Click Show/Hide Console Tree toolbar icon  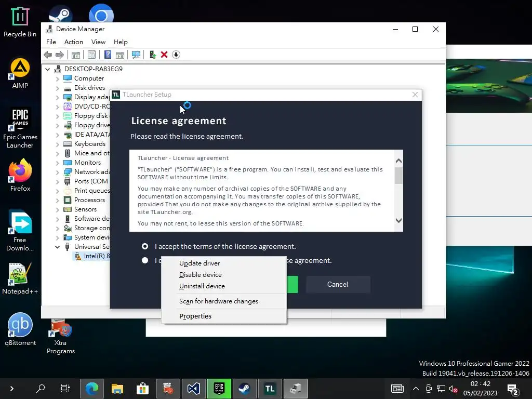pyautogui.click(x=76, y=55)
